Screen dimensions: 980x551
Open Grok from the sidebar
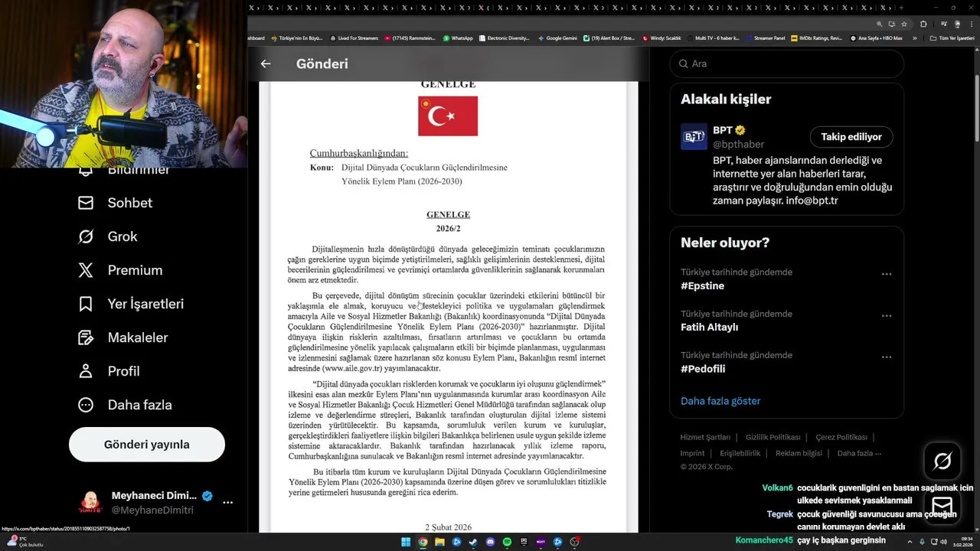(x=108, y=236)
